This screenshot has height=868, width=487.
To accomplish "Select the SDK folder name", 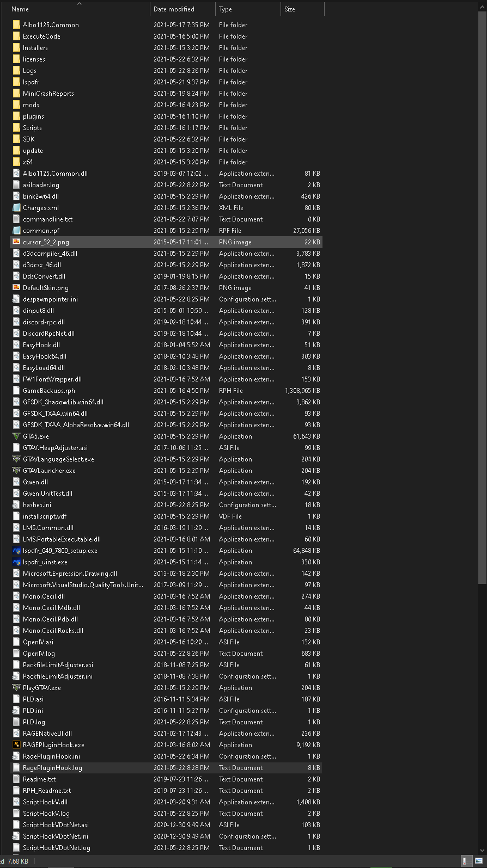I will (x=28, y=139).
